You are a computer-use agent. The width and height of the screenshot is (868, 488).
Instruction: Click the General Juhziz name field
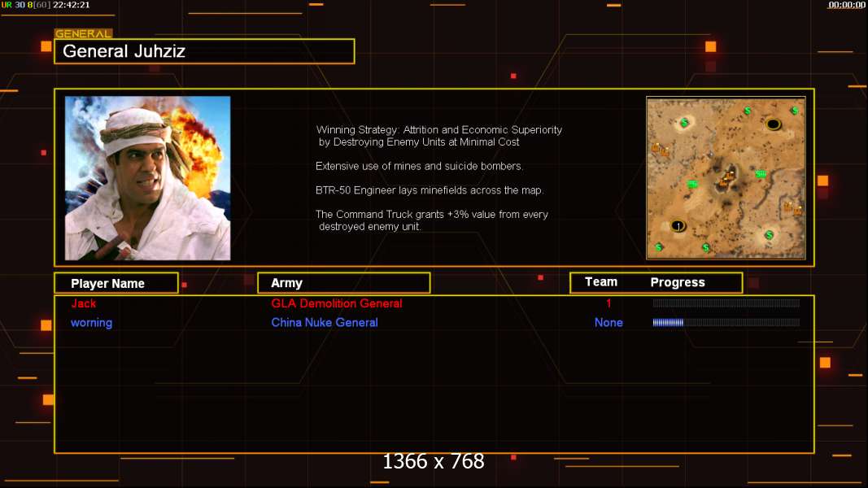pos(204,51)
